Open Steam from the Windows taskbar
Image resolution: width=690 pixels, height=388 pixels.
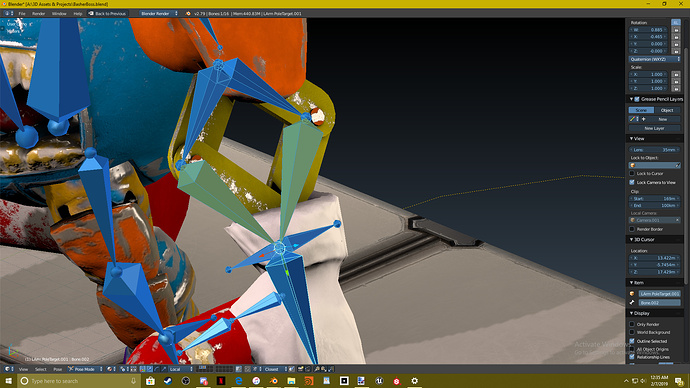[x=168, y=381]
